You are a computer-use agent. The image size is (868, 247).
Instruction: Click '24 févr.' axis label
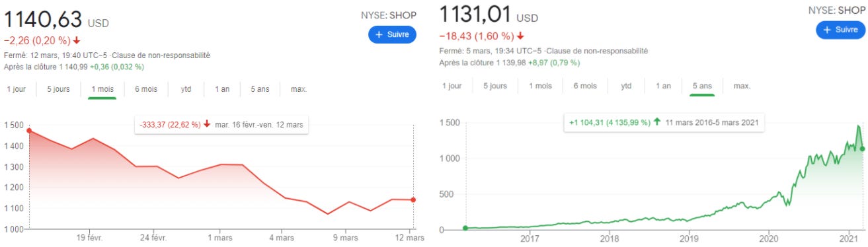(153, 238)
